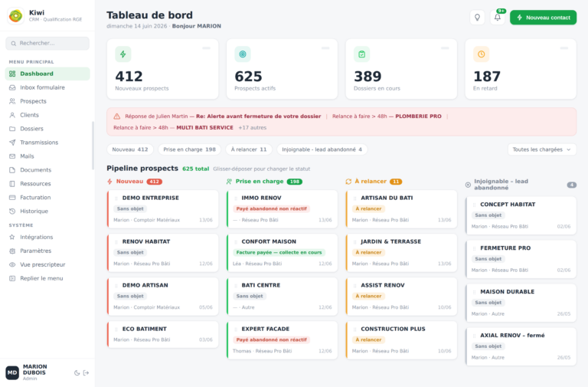Open alert about PLOMBERIE PRO relance

tap(387, 116)
